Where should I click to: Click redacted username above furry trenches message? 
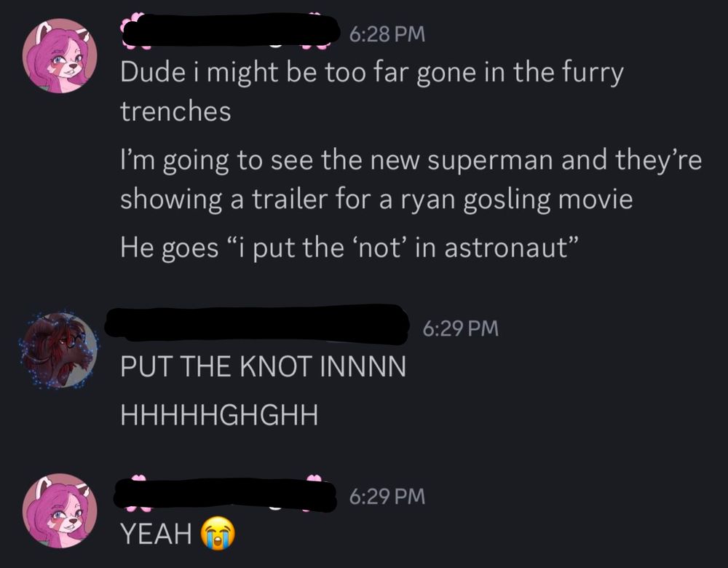227,30
